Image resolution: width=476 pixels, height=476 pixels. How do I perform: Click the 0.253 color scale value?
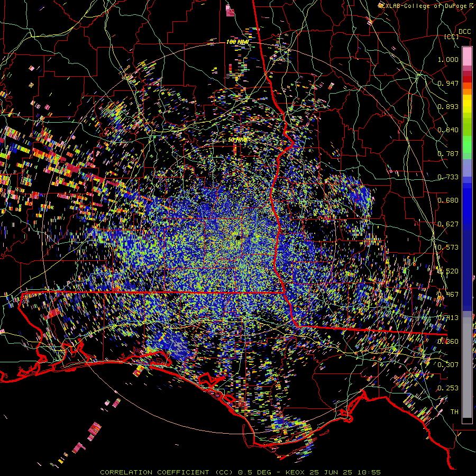(x=448, y=388)
